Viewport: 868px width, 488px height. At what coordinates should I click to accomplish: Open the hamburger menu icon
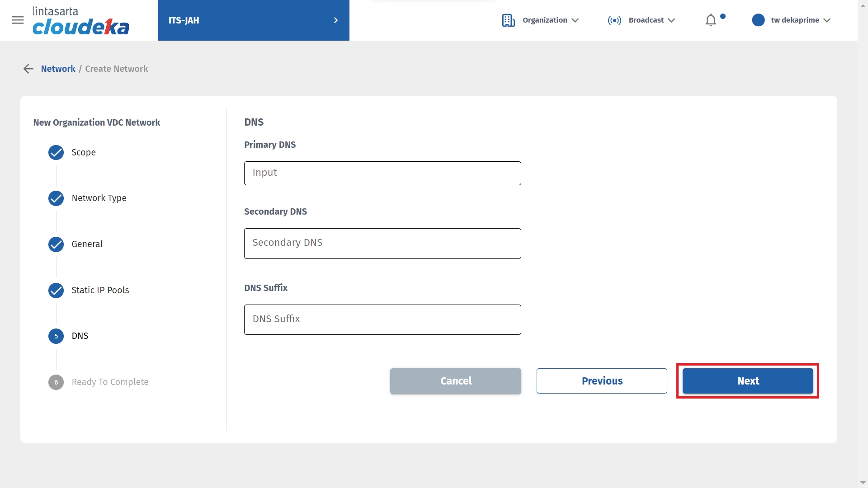click(18, 20)
